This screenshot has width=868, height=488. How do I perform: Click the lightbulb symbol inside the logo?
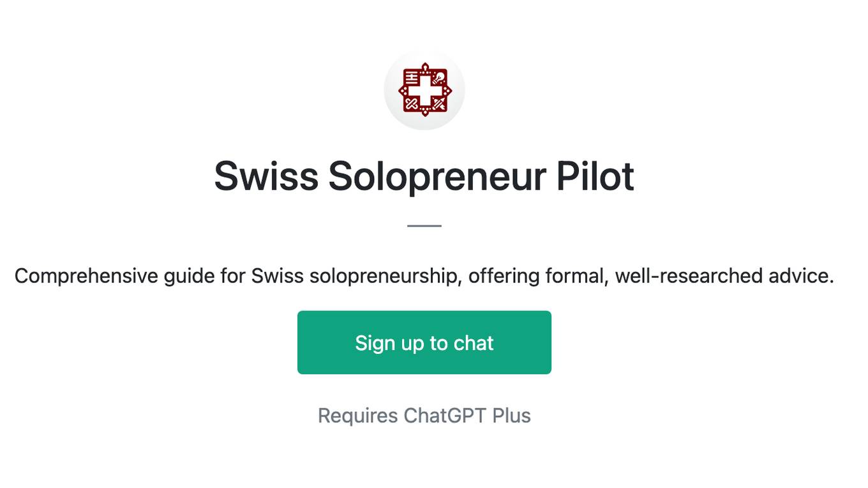point(438,78)
